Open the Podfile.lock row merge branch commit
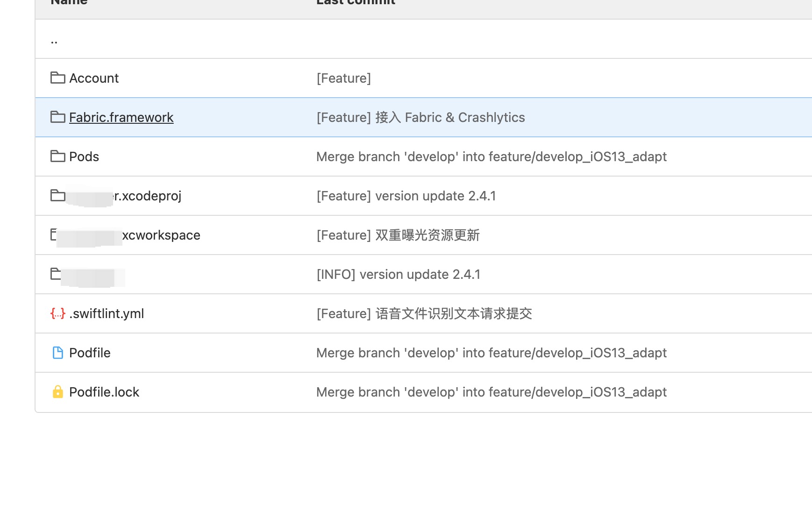 point(491,392)
